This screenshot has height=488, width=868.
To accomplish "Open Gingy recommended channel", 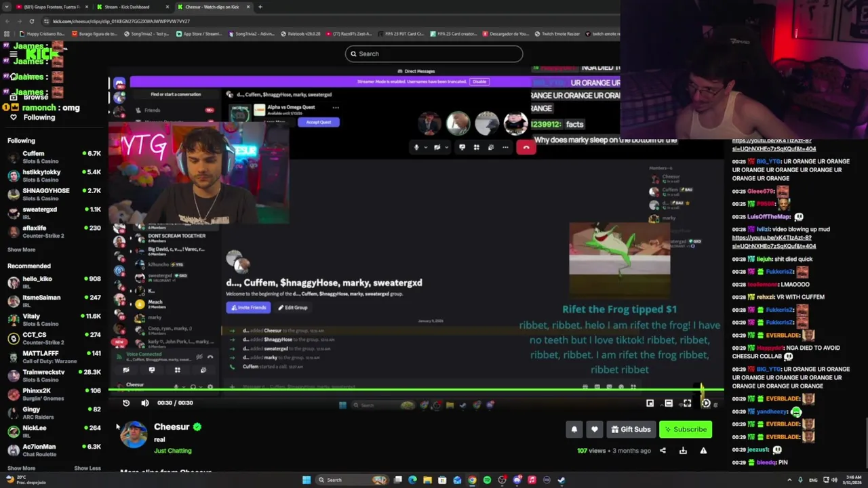I will coord(54,412).
